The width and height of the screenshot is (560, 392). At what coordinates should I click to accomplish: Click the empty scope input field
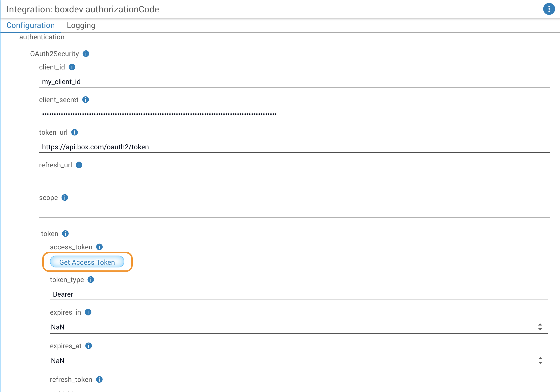coord(294,212)
